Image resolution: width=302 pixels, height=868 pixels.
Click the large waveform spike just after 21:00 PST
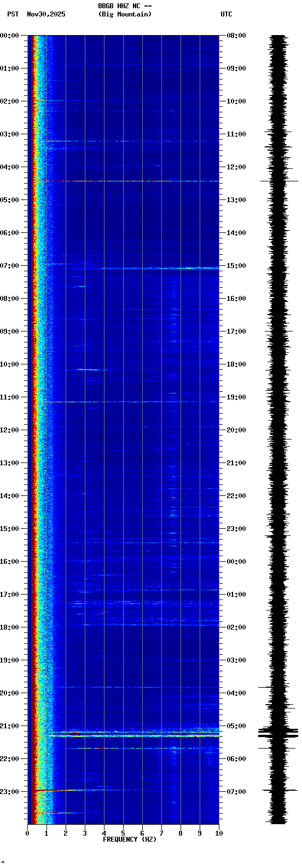[x=278, y=733]
